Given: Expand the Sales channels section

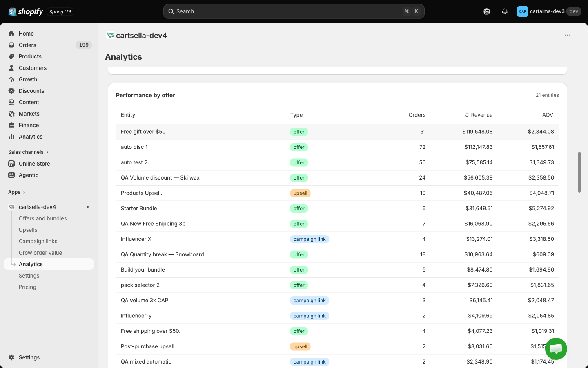Looking at the screenshot, I should 28,152.
